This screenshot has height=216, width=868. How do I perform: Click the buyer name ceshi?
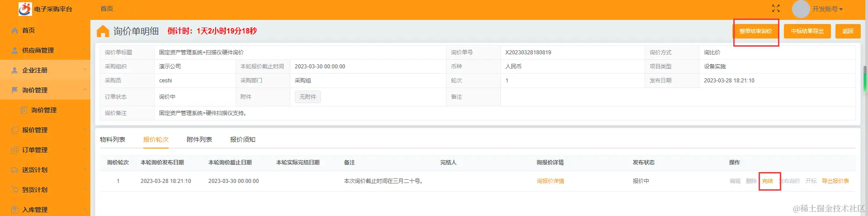point(165,81)
